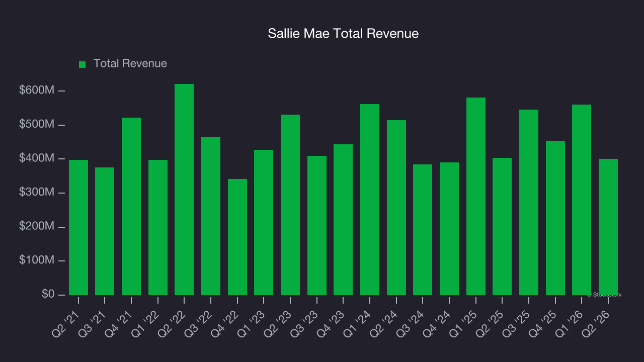Select the Q4 '21 revenue bar
This screenshot has height=362, width=644.
[x=131, y=206]
